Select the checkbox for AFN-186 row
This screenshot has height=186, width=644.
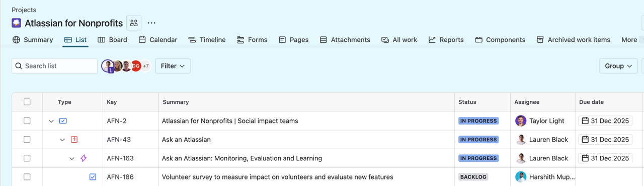(x=27, y=177)
